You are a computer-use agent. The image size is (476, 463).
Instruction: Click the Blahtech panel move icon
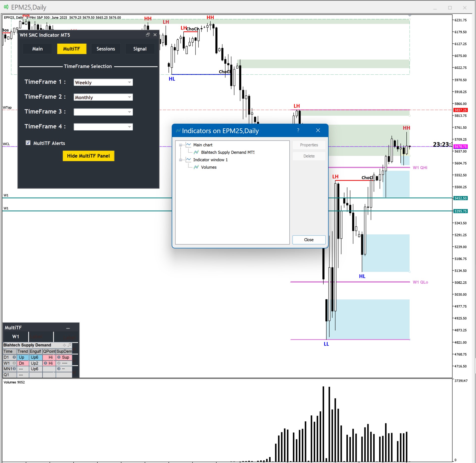click(64, 345)
